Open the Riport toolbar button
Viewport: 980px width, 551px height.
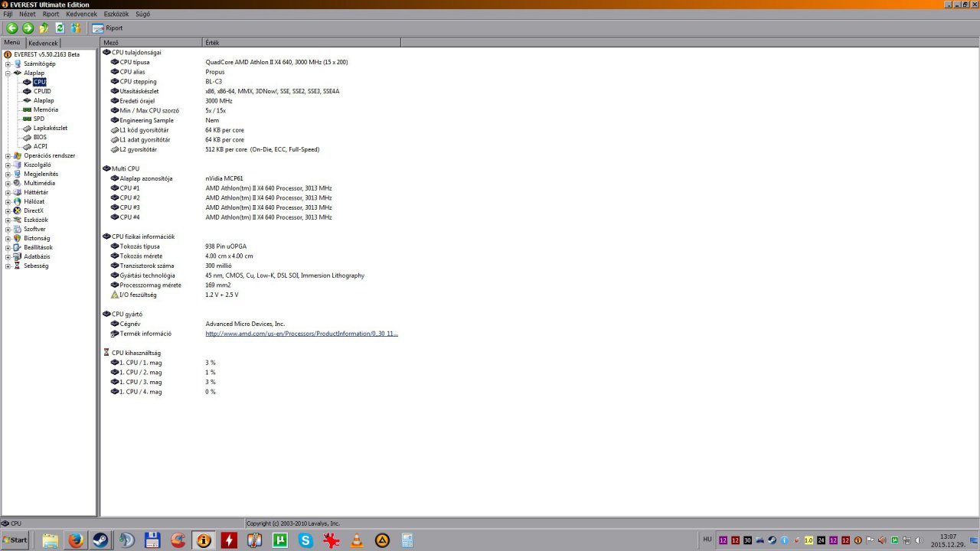tap(108, 28)
